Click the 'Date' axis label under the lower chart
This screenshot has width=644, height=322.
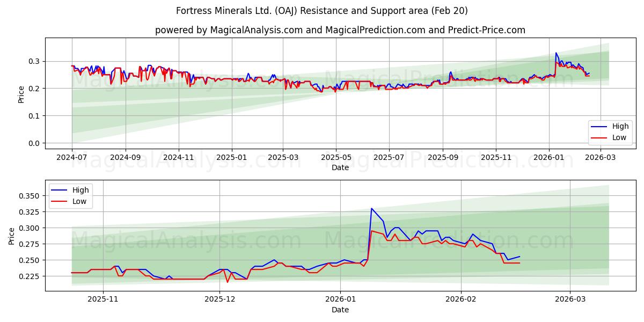click(x=340, y=310)
